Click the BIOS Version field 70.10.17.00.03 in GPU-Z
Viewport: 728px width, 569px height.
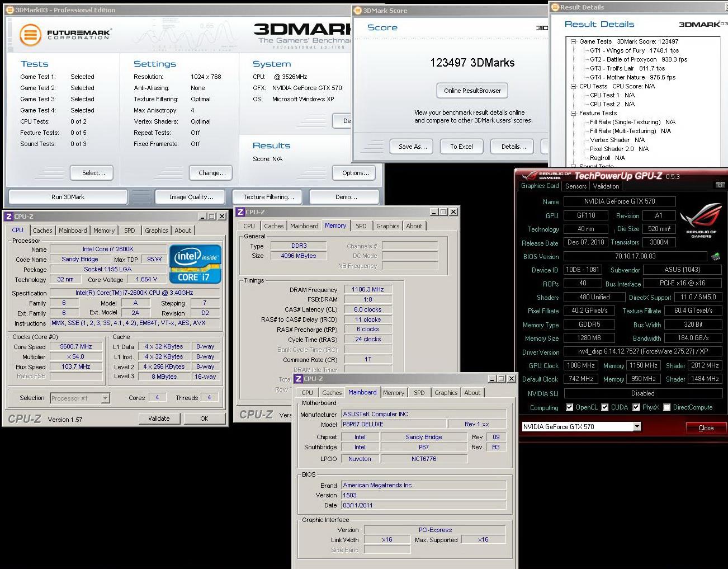(x=635, y=256)
